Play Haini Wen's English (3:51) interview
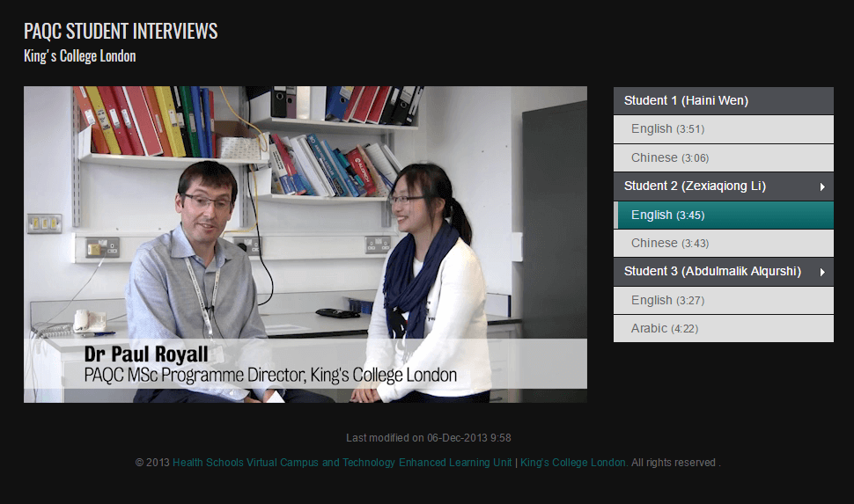This screenshot has width=854, height=504. [724, 129]
